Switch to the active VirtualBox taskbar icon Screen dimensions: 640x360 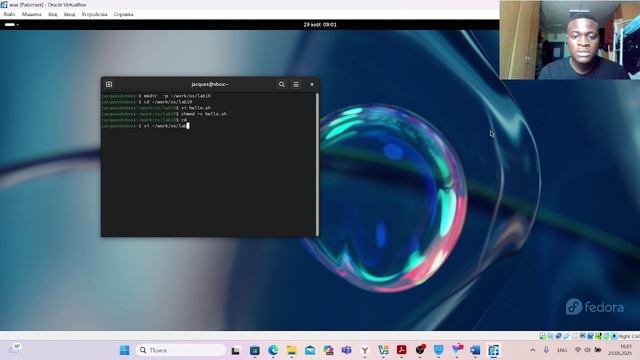[493, 350]
